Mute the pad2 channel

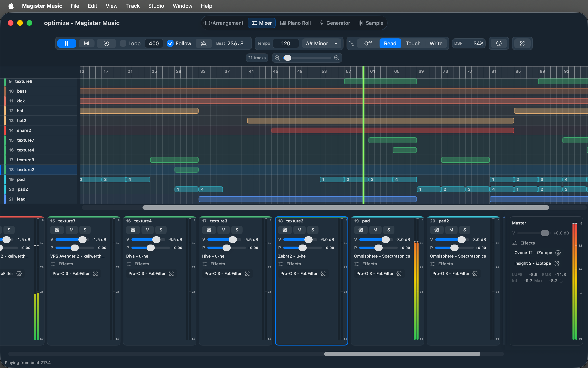click(451, 230)
